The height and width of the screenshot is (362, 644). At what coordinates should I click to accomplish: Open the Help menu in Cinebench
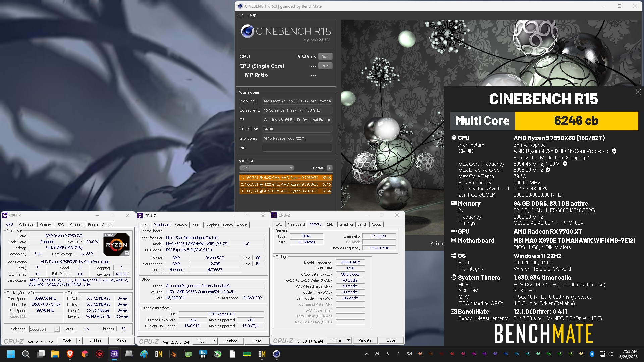point(252,15)
